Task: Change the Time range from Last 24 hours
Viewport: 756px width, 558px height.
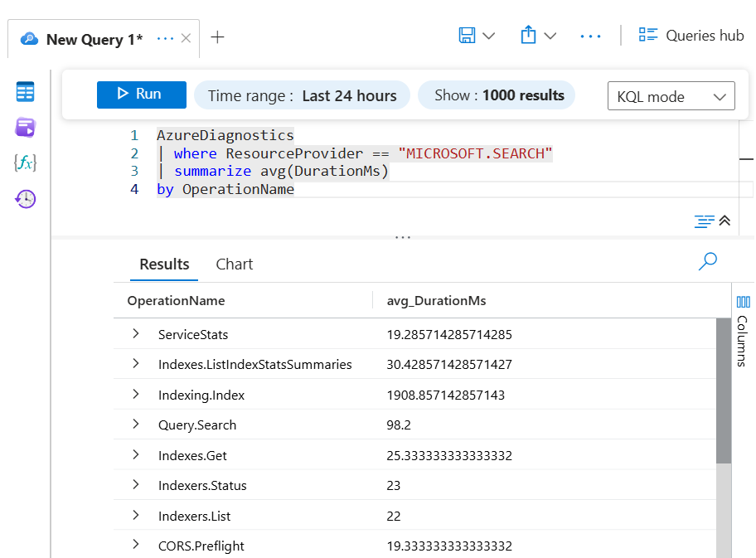Action: coord(302,95)
